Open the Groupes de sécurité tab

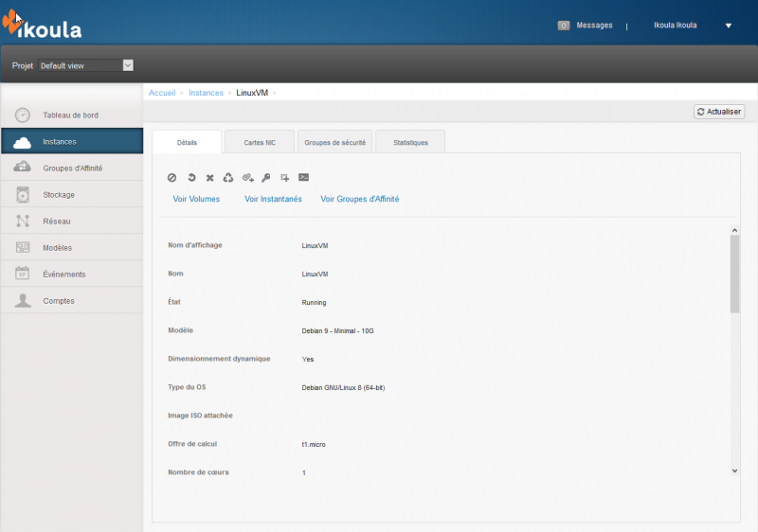pos(335,142)
